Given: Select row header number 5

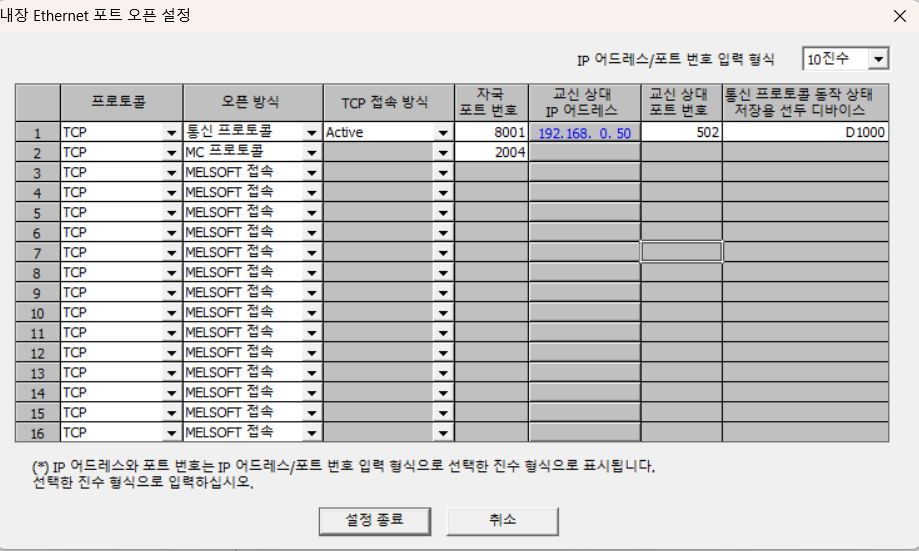Looking at the screenshot, I should point(38,213).
